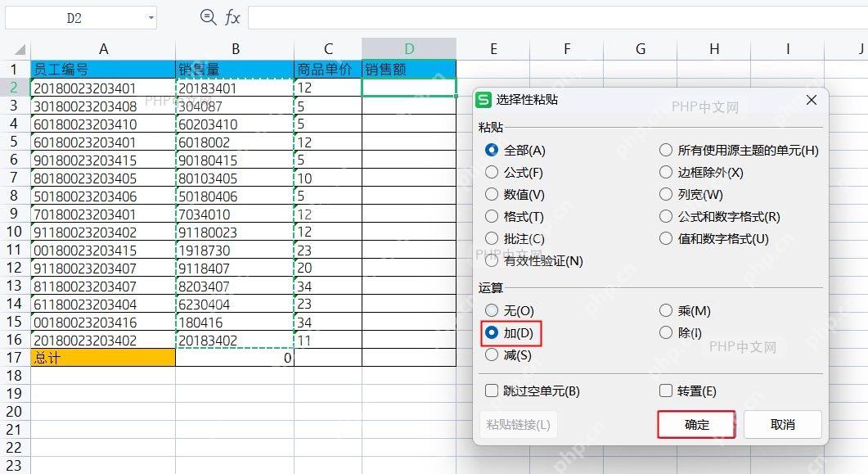Click header cell 销售额
The width and height of the screenshot is (868, 474).
(x=409, y=70)
